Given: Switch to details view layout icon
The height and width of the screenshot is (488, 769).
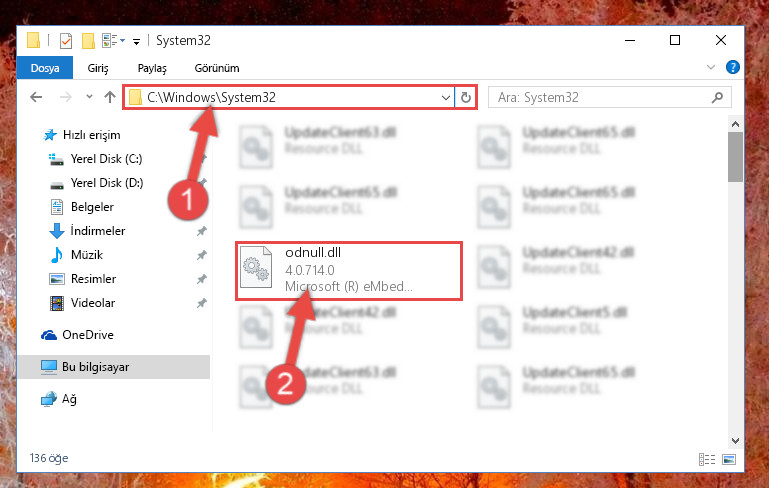Looking at the screenshot, I should click(707, 459).
